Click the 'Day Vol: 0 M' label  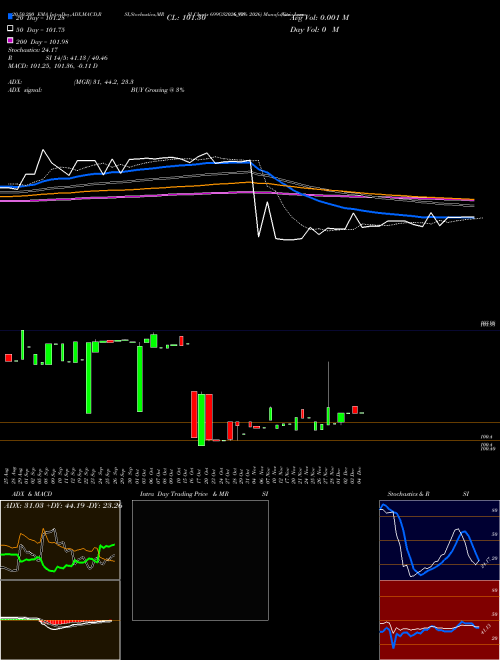[x=314, y=29]
